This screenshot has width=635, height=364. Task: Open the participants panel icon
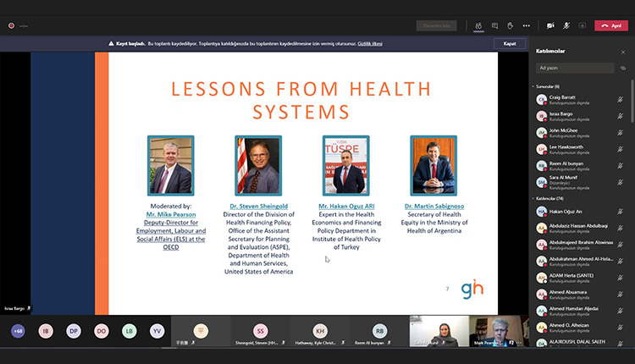tap(479, 25)
